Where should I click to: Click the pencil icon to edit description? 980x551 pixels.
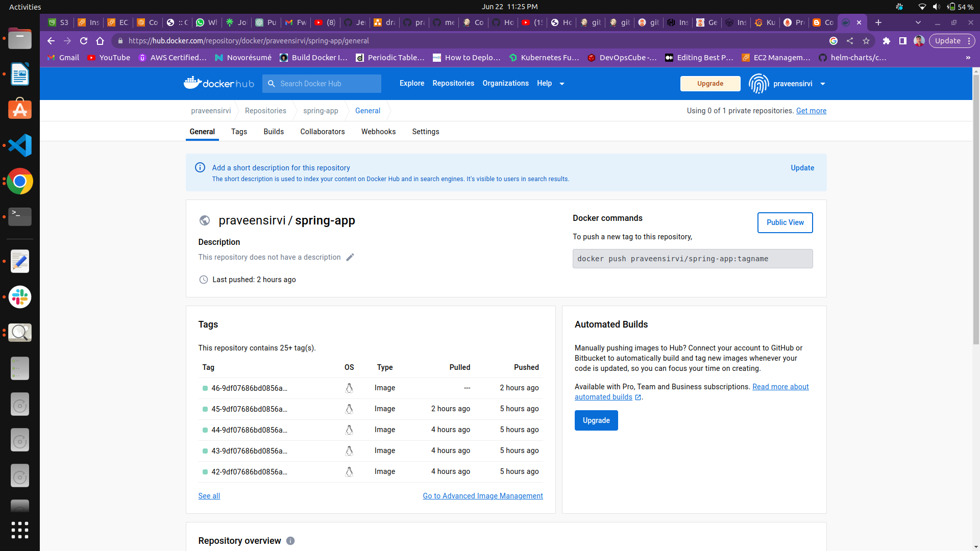click(x=350, y=257)
